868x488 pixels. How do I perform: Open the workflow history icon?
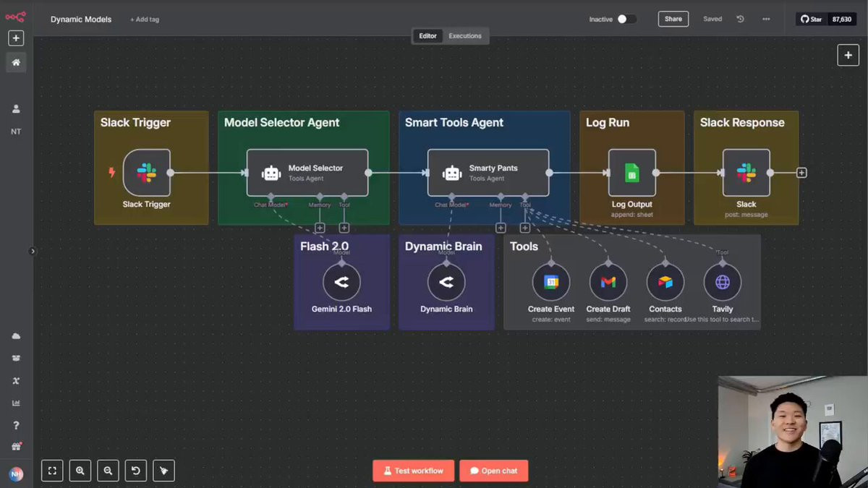(x=741, y=20)
